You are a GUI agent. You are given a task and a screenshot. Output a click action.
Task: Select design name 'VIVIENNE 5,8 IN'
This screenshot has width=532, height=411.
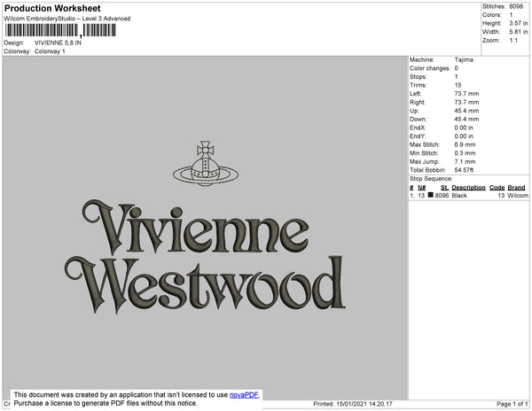coord(58,43)
